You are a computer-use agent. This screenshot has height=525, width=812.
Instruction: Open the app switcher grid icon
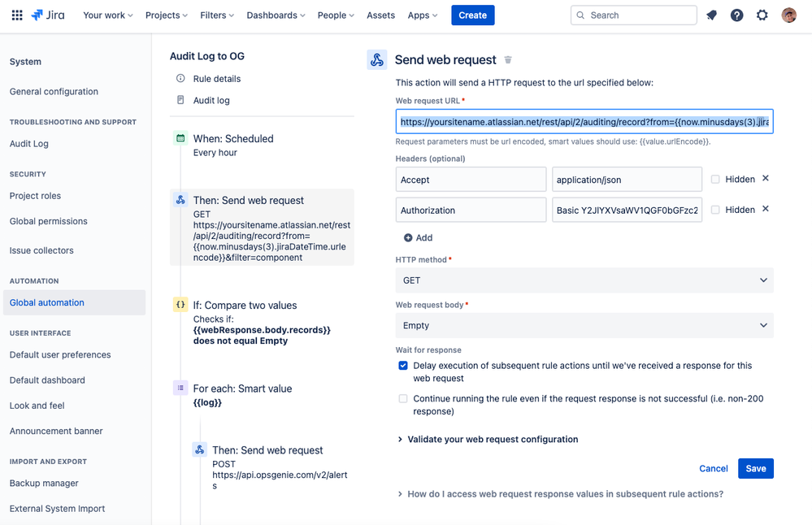(x=17, y=15)
